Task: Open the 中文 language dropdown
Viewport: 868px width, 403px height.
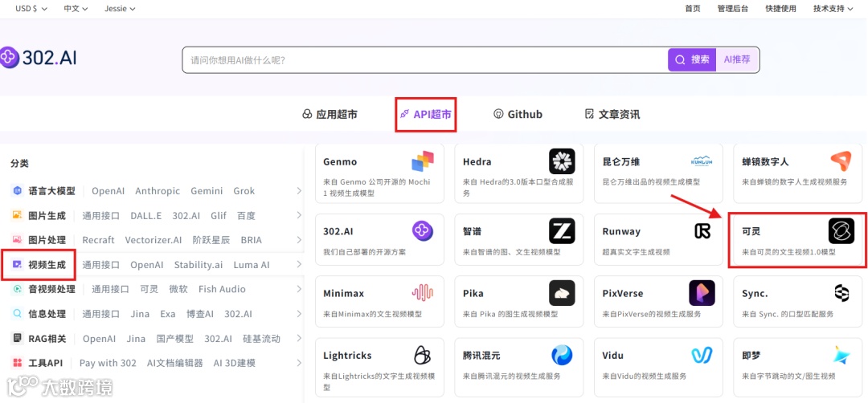Action: [x=76, y=8]
